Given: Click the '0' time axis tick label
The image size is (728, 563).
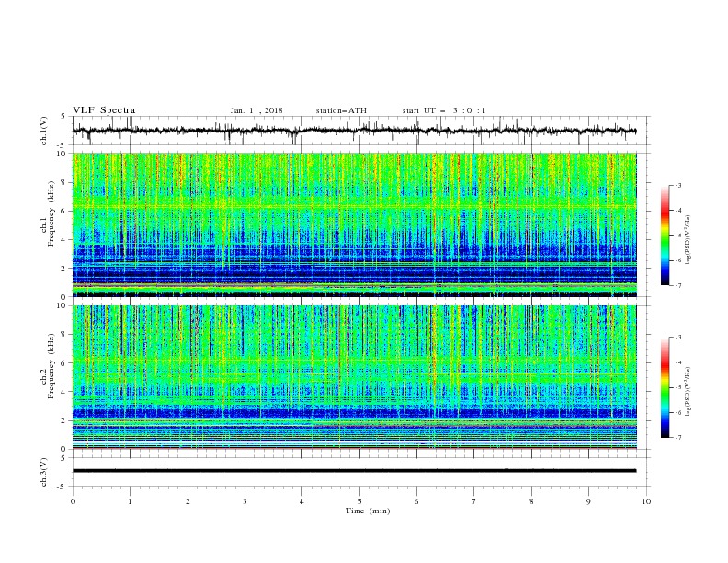Looking at the screenshot, I should [x=73, y=501].
